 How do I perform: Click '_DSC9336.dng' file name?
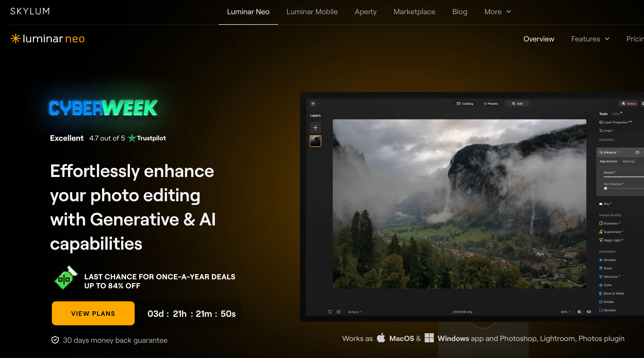461,312
